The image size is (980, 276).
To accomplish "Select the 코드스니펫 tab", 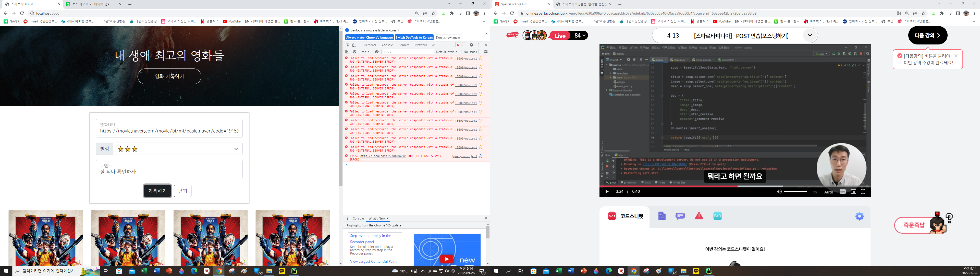I will tap(625, 216).
